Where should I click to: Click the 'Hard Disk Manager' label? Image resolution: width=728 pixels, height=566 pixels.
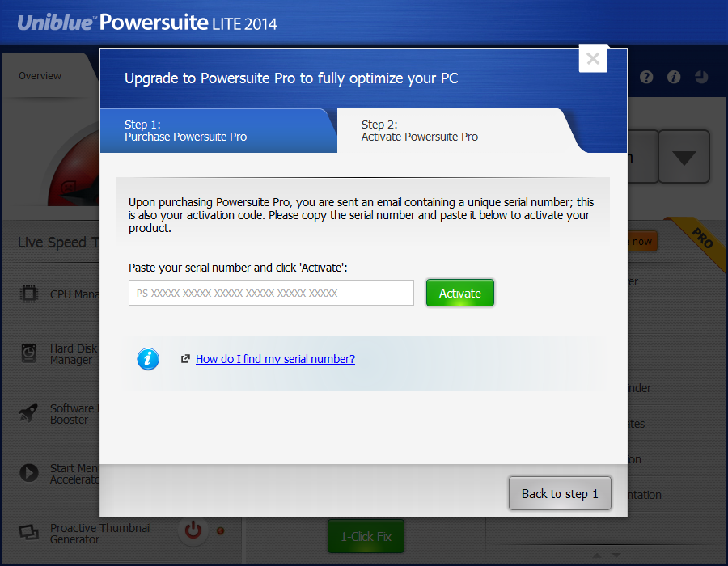pyautogui.click(x=74, y=354)
